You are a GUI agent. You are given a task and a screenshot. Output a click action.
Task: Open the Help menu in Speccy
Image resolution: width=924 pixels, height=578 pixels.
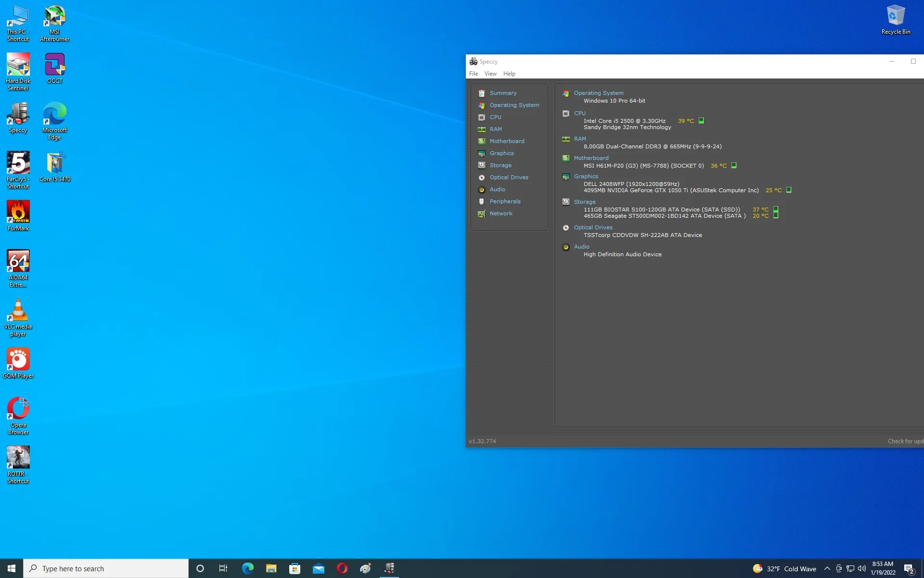[509, 74]
